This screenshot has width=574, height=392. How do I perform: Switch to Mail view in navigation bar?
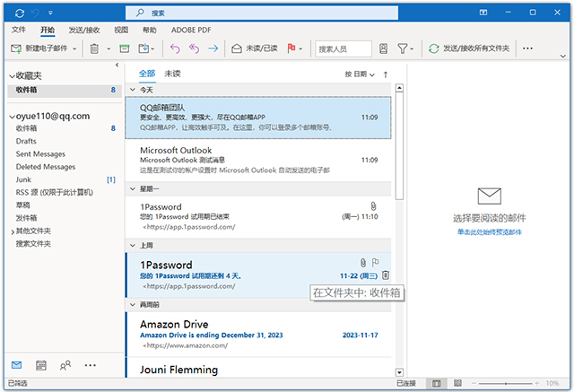pos(16,365)
